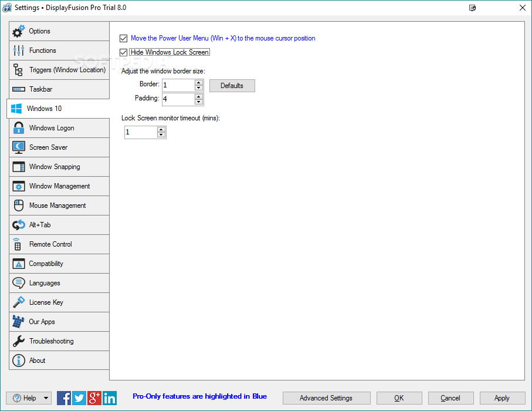Increase the Border value with up arrow
The width and height of the screenshot is (532, 411).
[199, 83]
